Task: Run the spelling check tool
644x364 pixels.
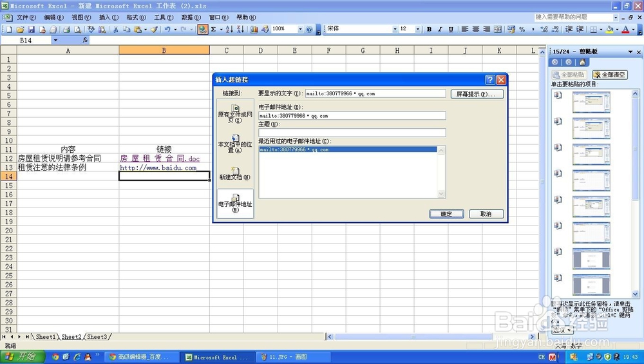Action: pyautogui.click(x=91, y=29)
